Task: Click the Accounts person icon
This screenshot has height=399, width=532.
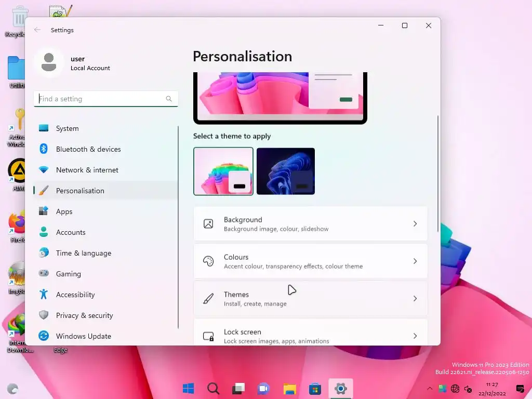Action: 44,232
